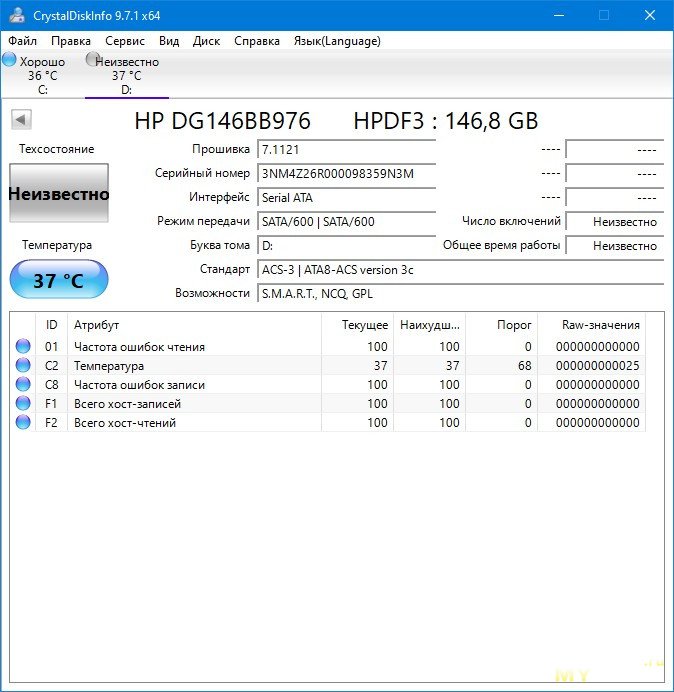Click the status orb for attribute F1
The width and height of the screenshot is (674, 692).
(x=23, y=404)
